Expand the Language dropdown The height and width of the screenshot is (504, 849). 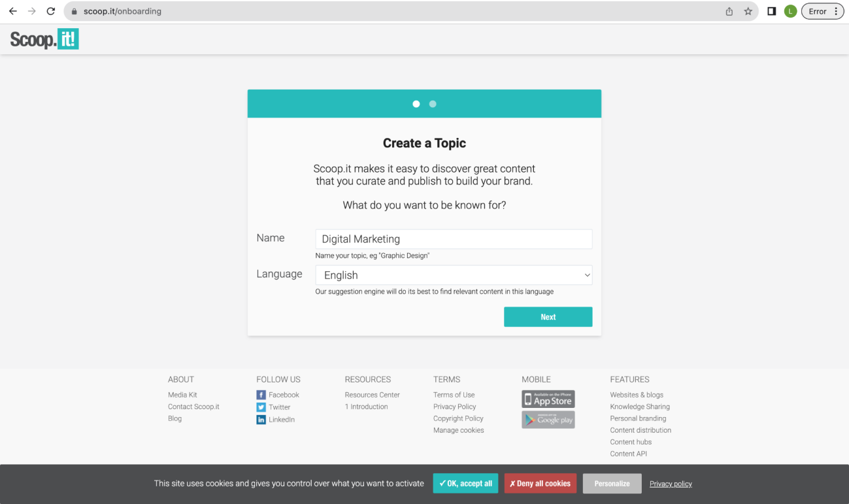[x=454, y=275]
